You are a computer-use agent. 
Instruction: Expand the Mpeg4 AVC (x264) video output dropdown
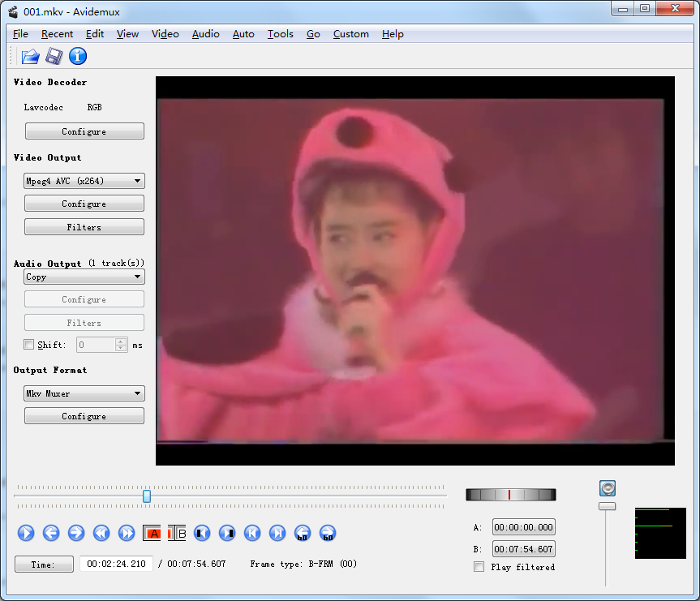point(84,181)
